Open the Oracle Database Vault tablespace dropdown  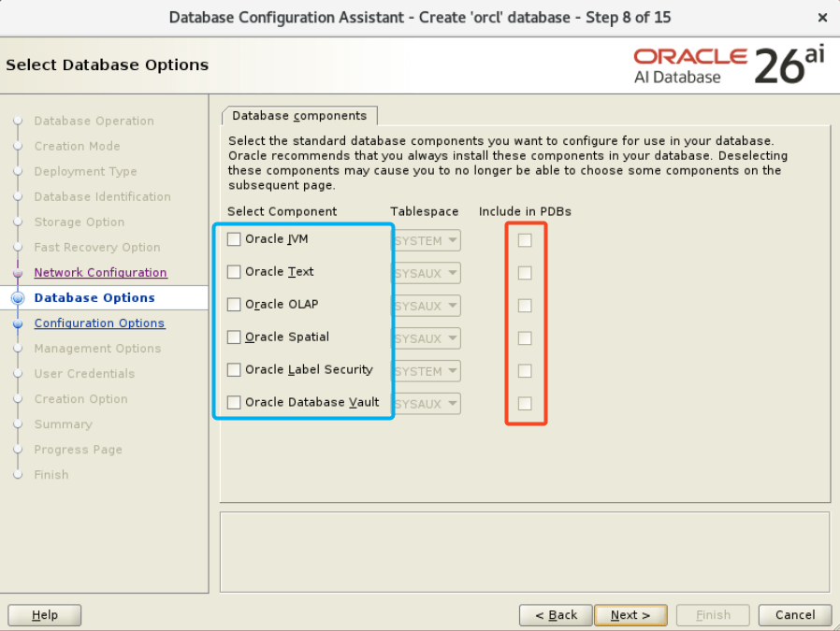coord(427,404)
